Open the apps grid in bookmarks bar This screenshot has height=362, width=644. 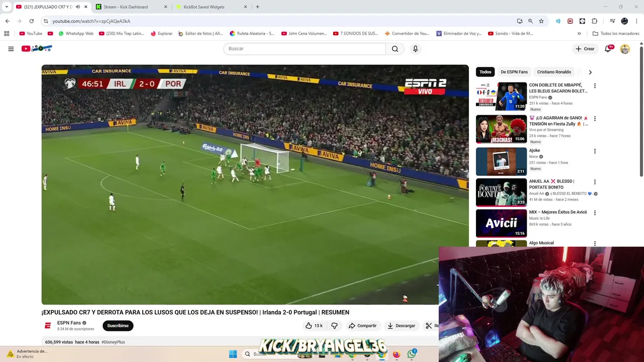pyautogui.click(x=7, y=34)
